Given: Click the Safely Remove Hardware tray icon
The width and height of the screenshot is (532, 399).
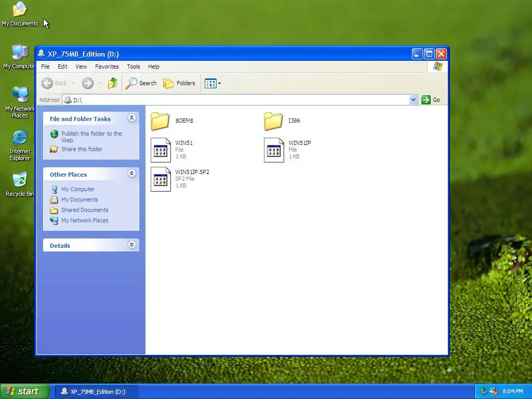Looking at the screenshot, I should point(484,391).
